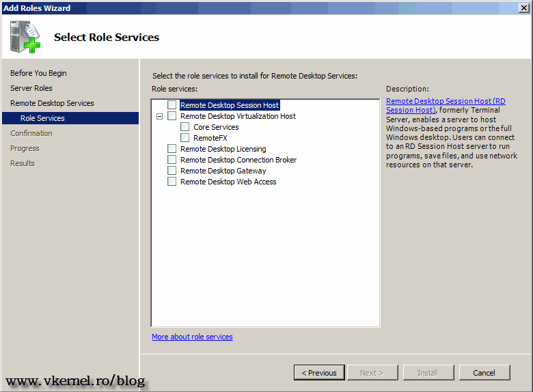
Task: Tick the Core Services checkbox
Action: click(185, 127)
